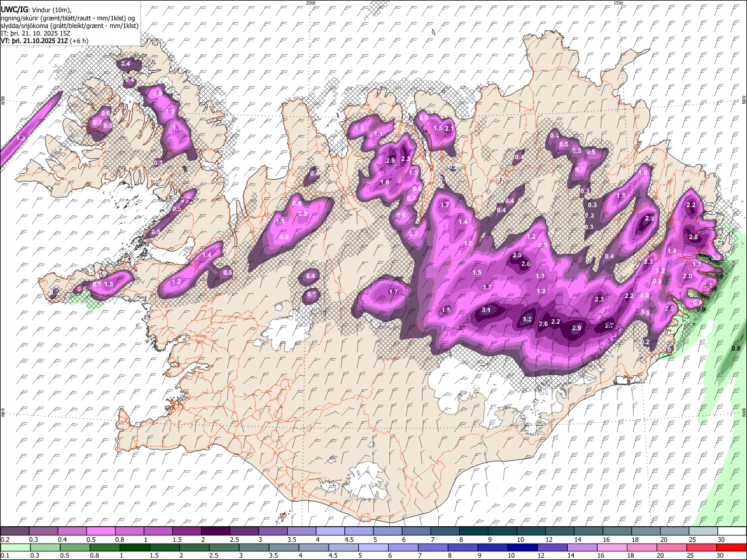Click the 'rigning/skúrir' legend description line
Image resolution: width=747 pixels, height=560 pixels.
[x=68, y=18]
